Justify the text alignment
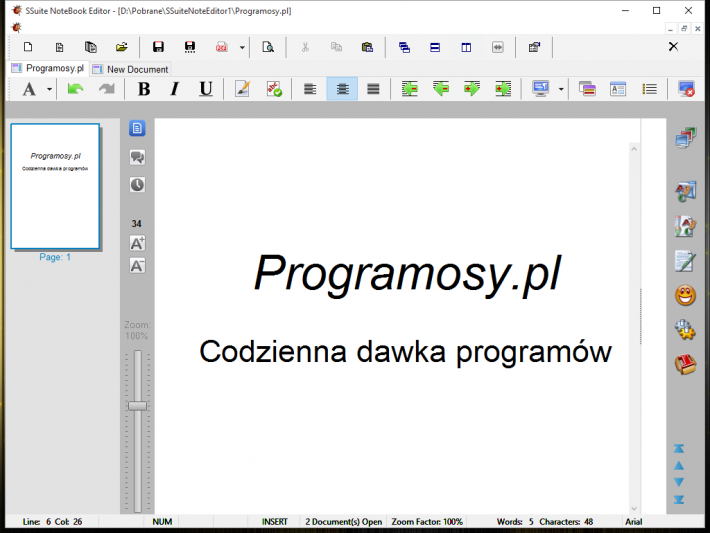710x533 pixels. coord(373,89)
